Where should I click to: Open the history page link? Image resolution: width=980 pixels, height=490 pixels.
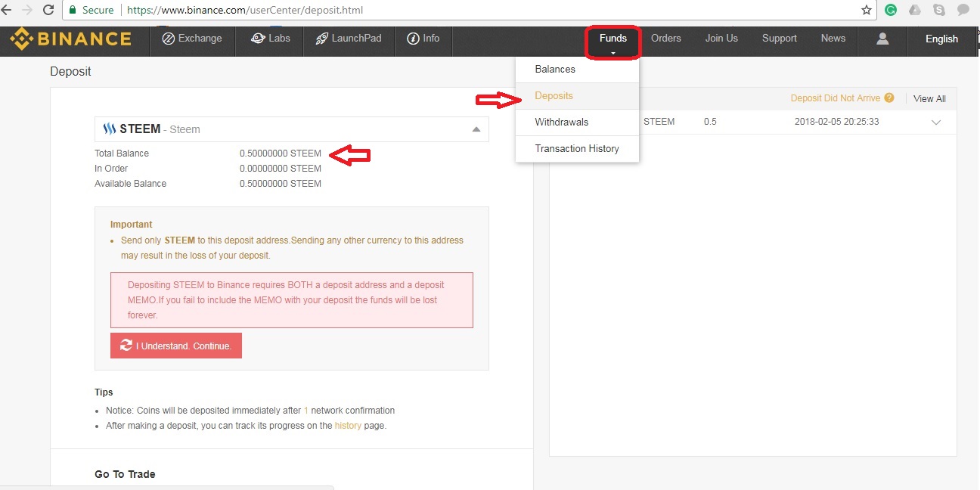348,426
